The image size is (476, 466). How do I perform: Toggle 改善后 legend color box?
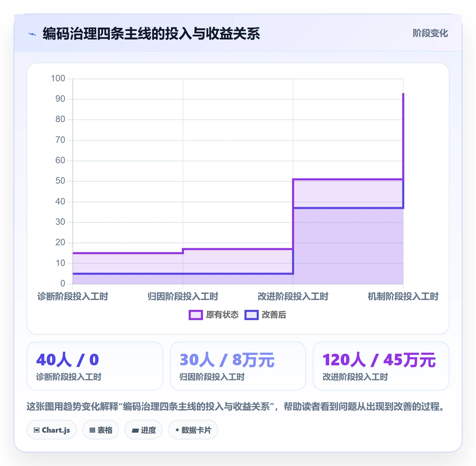pyautogui.click(x=252, y=315)
